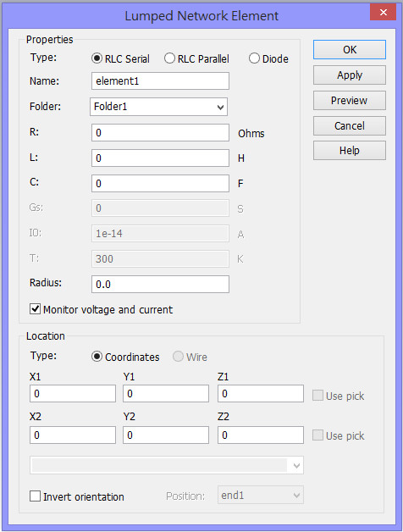Choose the RLC Parallel radio option
The height and width of the screenshot is (532, 403).
click(196, 58)
